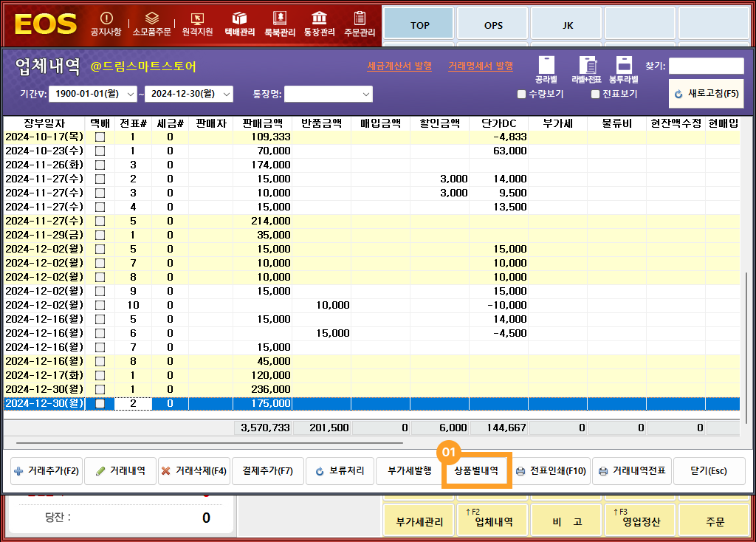Click 부가세관리 button in background window
756x542 pixels.
pos(419,521)
